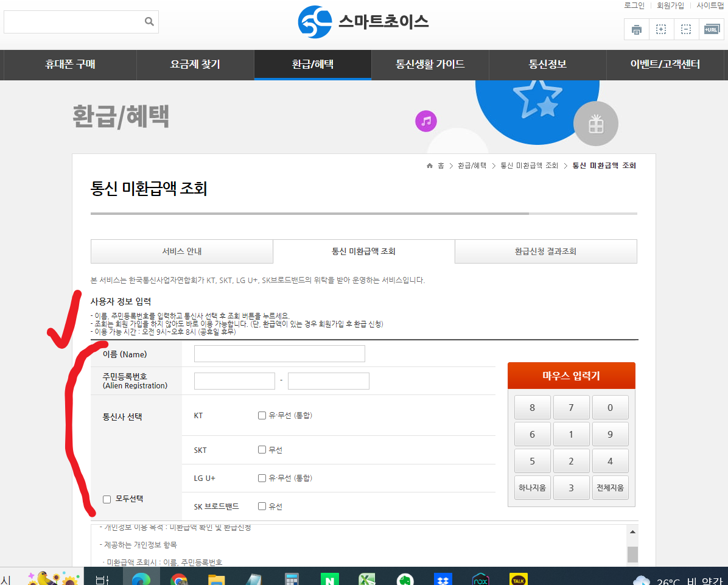Open 환급/혜택 menu
This screenshot has width=728, height=585.
(313, 64)
